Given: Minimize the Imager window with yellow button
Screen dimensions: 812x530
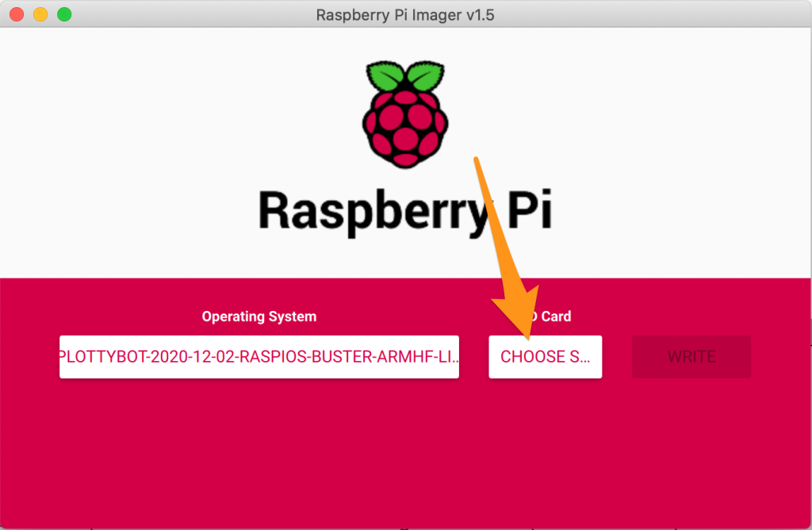Looking at the screenshot, I should [40, 14].
